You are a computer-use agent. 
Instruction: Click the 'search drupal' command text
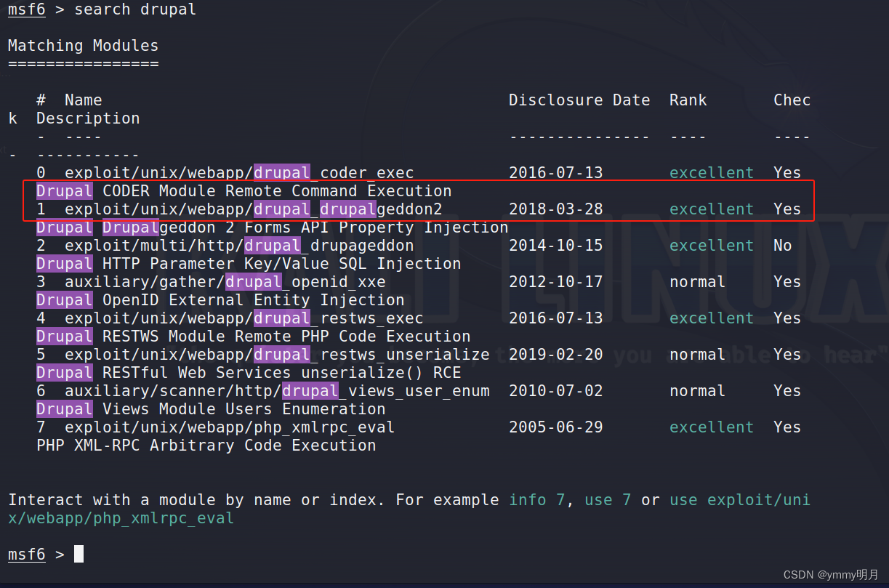[x=135, y=9]
